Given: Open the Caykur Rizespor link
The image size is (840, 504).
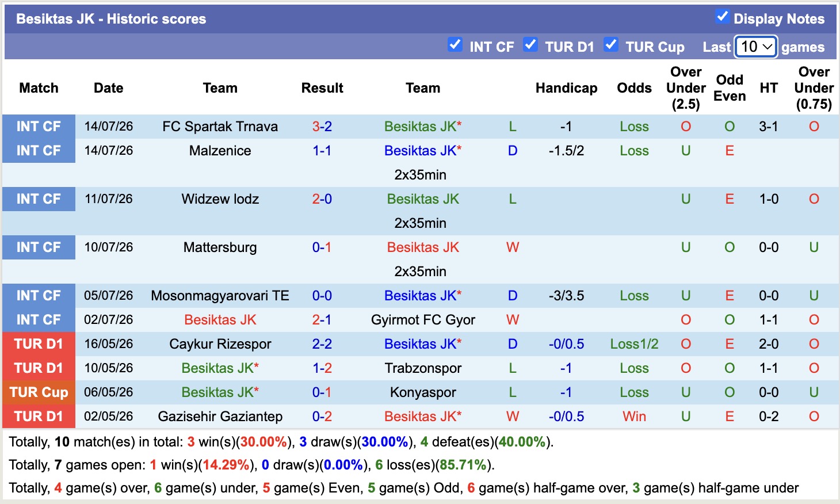Looking at the screenshot, I should [220, 344].
